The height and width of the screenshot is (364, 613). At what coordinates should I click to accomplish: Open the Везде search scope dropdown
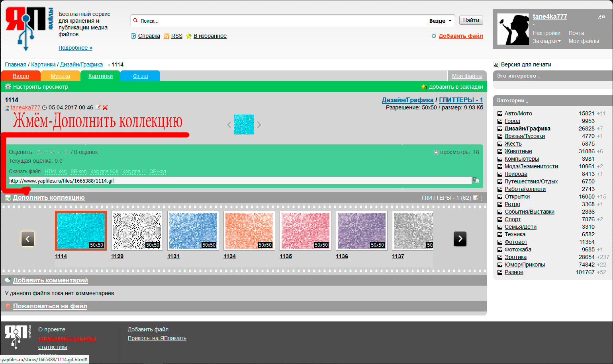[440, 21]
